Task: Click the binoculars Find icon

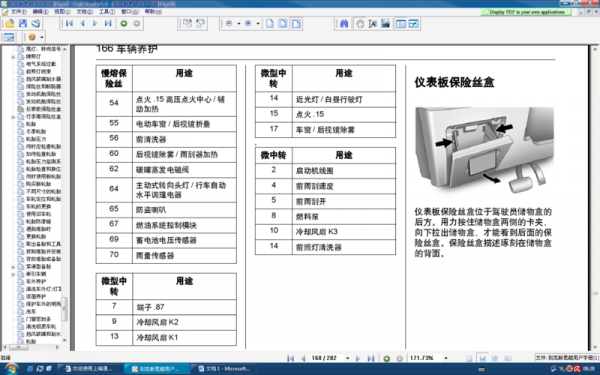Action: tap(344, 24)
